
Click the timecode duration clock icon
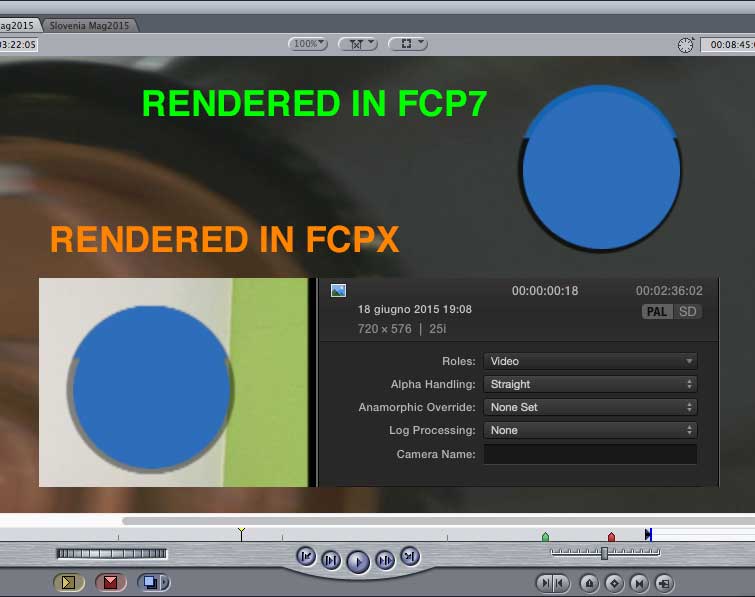point(685,45)
